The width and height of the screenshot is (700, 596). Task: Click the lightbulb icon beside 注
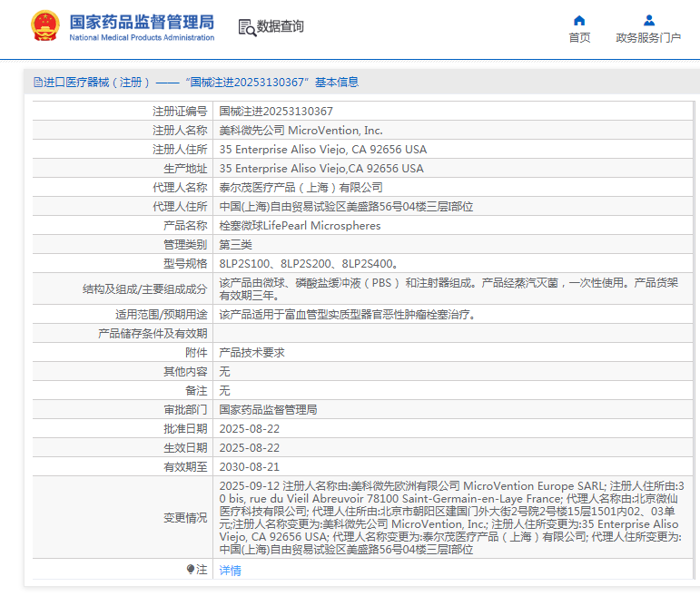coord(191,570)
